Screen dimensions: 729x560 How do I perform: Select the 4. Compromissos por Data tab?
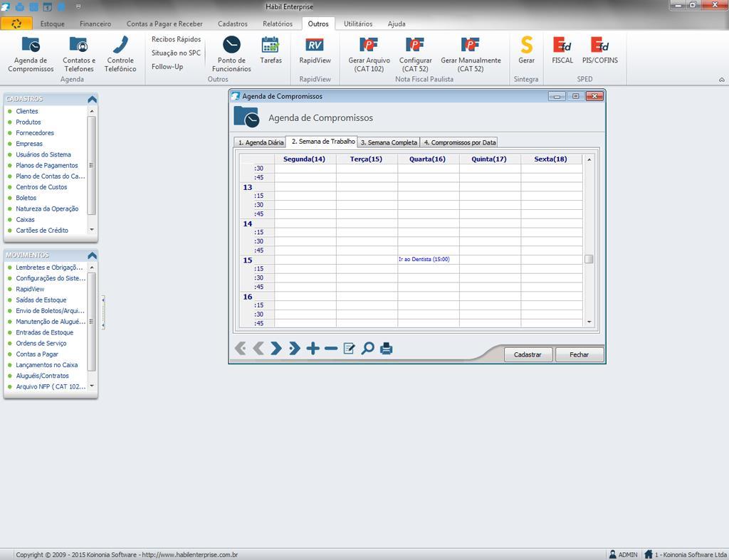[459, 143]
